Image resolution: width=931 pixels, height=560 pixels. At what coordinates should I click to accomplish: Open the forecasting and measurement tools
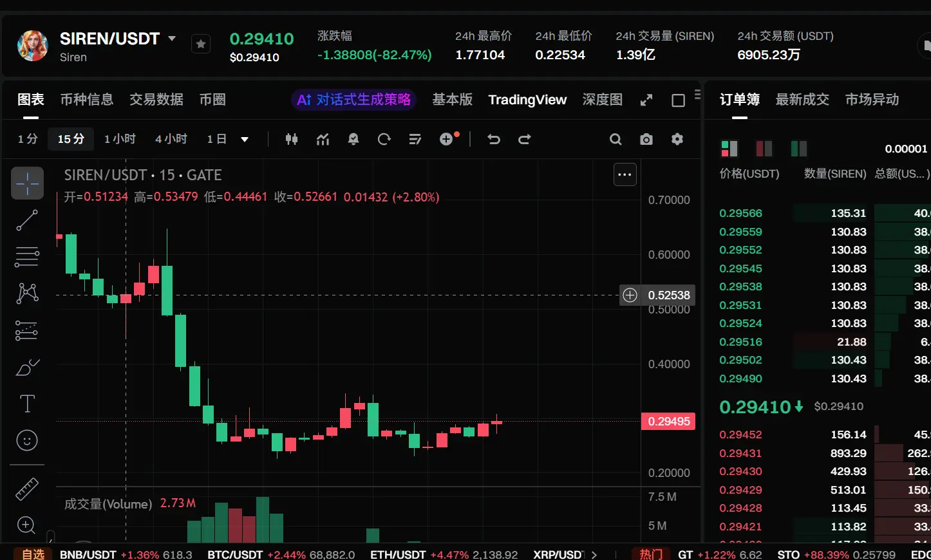point(27,330)
